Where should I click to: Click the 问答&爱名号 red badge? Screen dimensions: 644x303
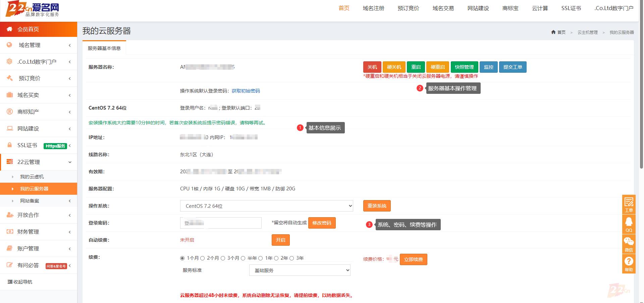point(56,266)
